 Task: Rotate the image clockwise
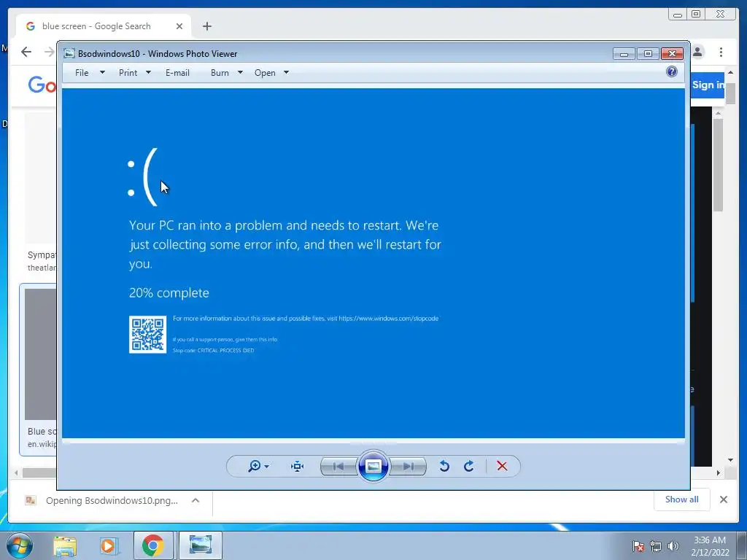tap(469, 466)
